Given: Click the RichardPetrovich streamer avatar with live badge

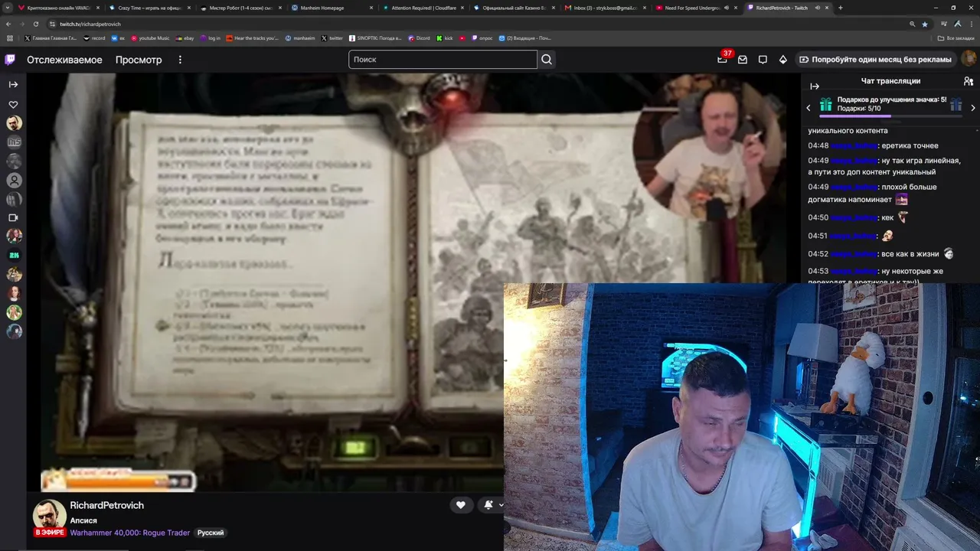Looking at the screenshot, I should 49,518.
